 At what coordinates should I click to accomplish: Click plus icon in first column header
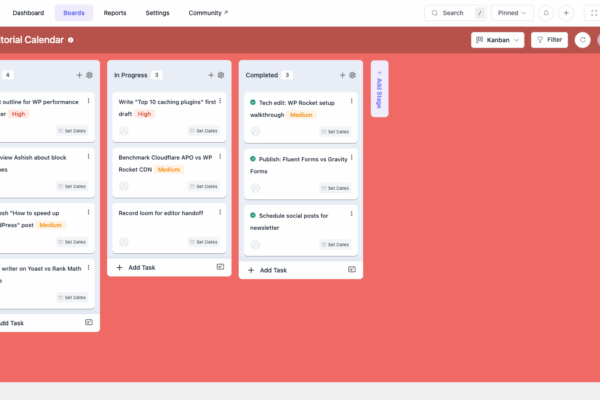click(79, 75)
